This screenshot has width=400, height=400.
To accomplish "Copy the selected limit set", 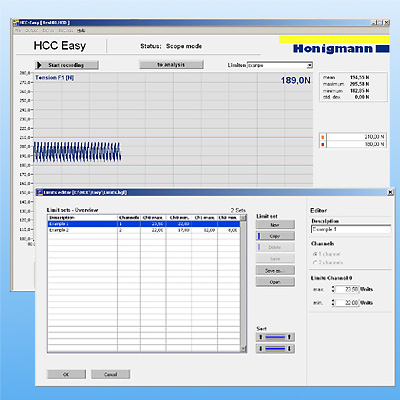I will click(x=275, y=236).
